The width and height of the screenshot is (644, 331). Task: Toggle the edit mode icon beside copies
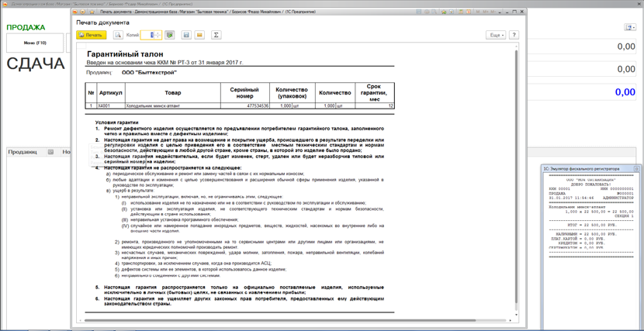point(169,35)
